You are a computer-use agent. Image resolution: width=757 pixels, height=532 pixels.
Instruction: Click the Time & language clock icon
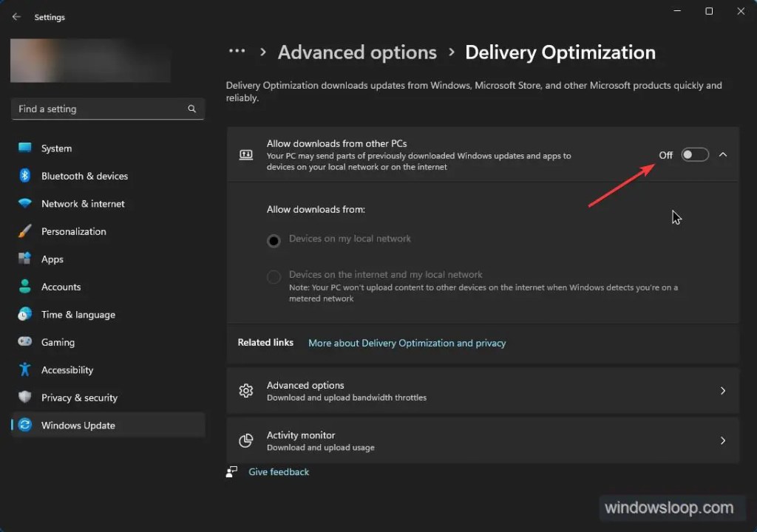24,314
